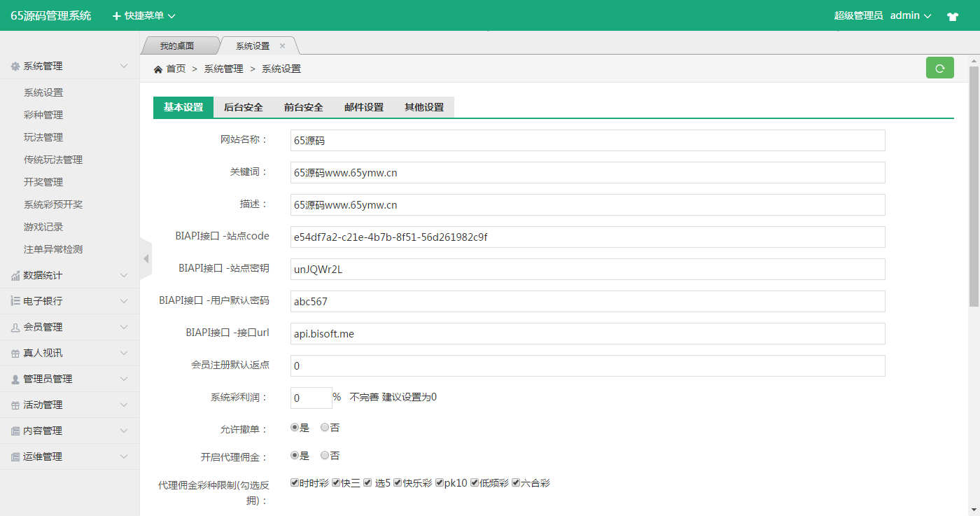This screenshot has height=516, width=980.
Task: Click the gift icon beside 真人视讯
Action: [x=15, y=354]
